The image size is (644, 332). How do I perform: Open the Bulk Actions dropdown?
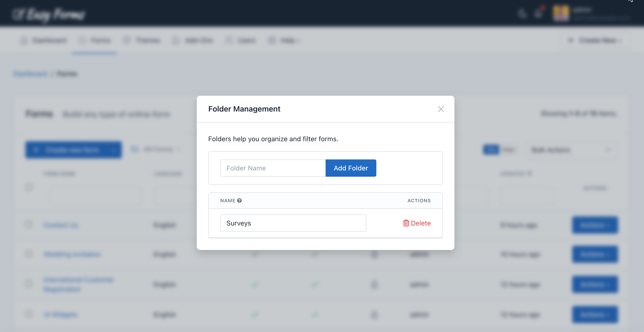[x=551, y=150]
